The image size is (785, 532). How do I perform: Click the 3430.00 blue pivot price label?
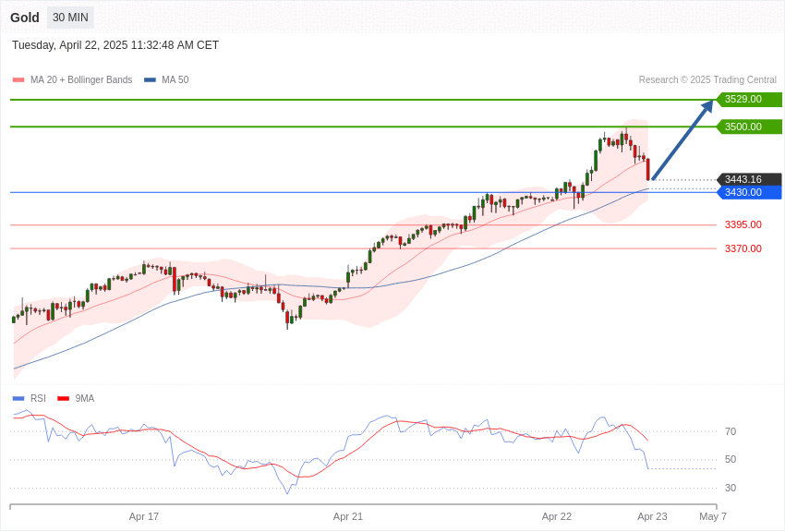click(x=750, y=192)
